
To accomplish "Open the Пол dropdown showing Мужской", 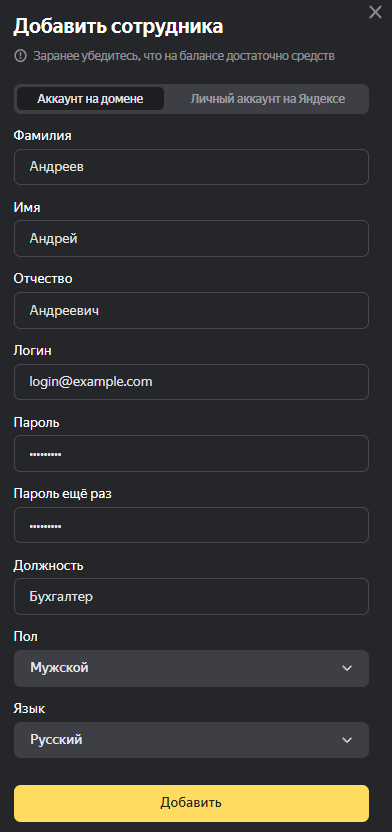I will [191, 668].
